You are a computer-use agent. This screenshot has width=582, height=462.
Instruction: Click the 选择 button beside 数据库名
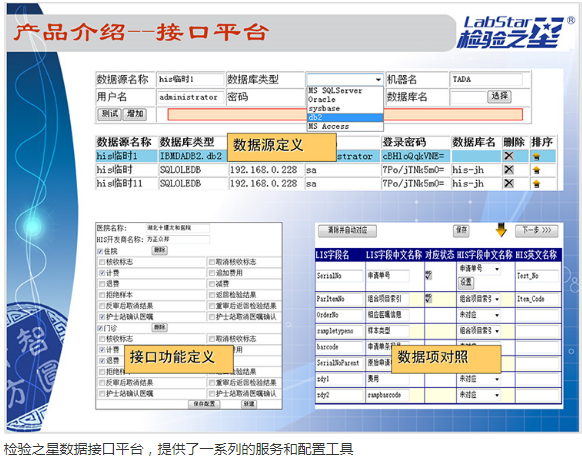coord(499,96)
